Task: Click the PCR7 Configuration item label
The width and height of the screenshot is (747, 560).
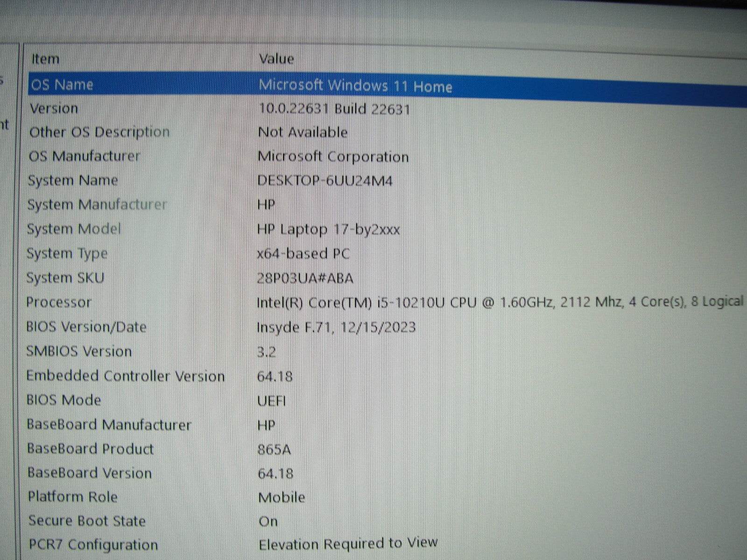Action: (93, 545)
